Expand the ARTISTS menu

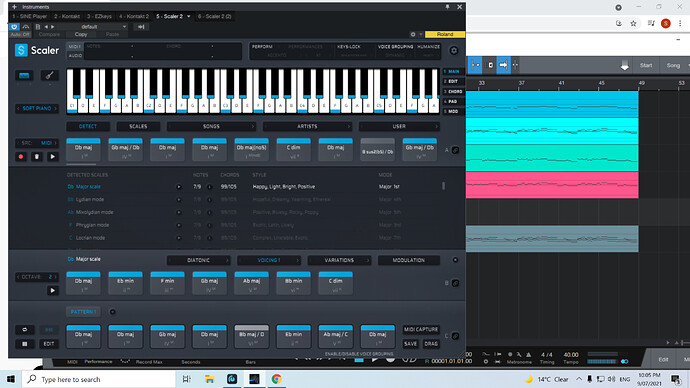tap(307, 126)
